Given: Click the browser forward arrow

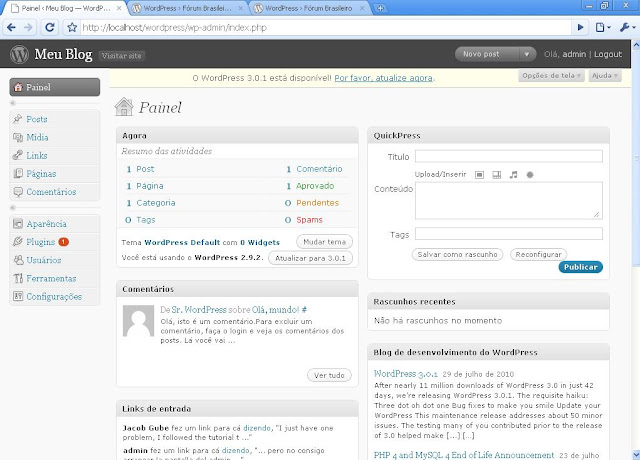Looking at the screenshot, I should [x=28, y=27].
